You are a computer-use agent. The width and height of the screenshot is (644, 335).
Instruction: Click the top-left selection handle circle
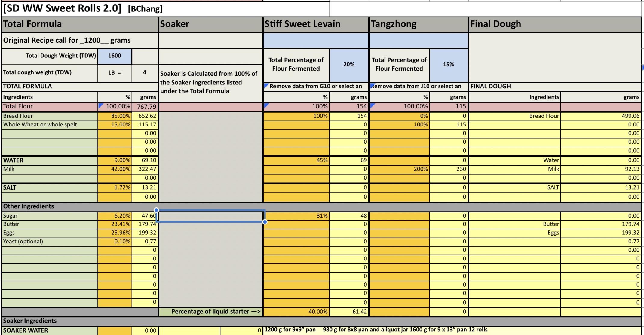(x=156, y=210)
